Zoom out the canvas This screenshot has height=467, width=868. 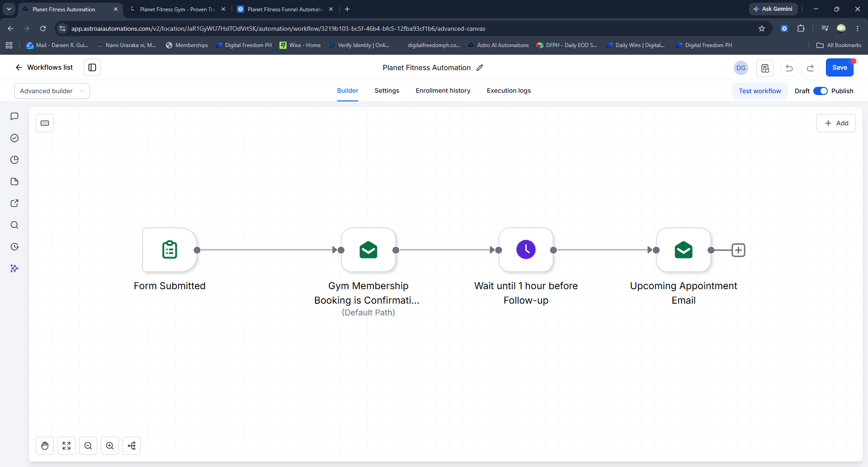point(88,446)
